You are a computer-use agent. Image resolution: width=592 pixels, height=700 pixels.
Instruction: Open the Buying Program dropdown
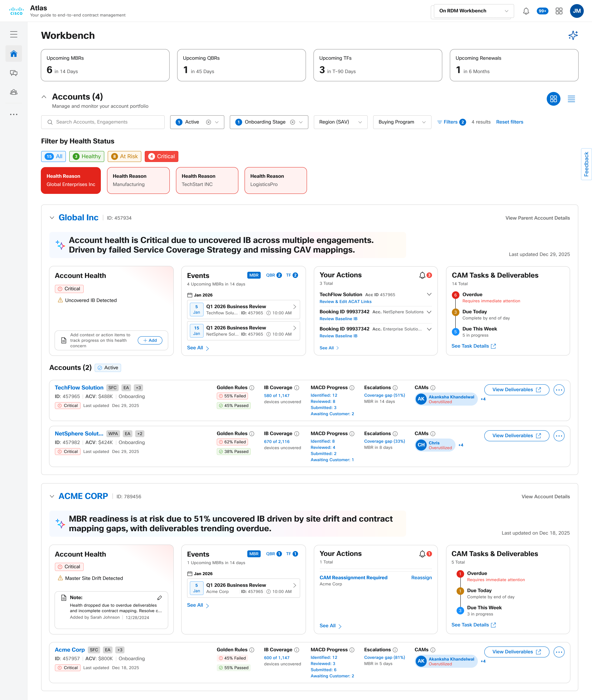(402, 122)
